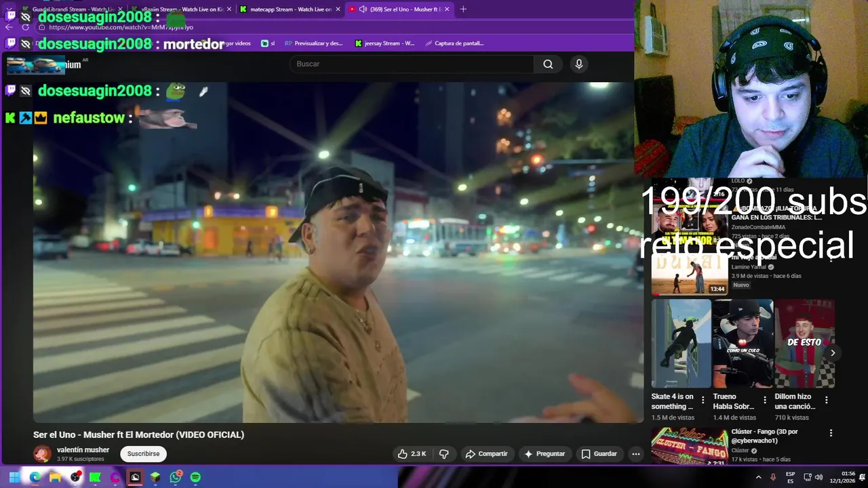Open WhatsApp from taskbar

(x=176, y=477)
